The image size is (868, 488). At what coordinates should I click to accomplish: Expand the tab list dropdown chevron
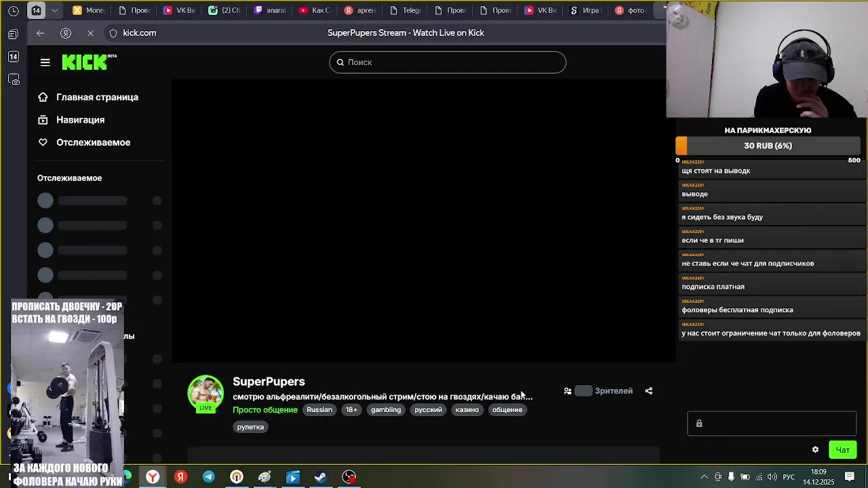(55, 10)
